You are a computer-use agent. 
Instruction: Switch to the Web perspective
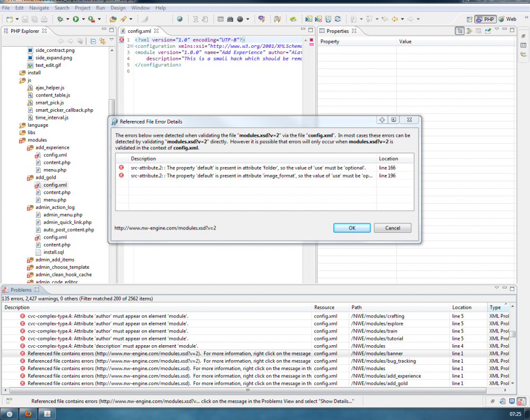[507, 19]
